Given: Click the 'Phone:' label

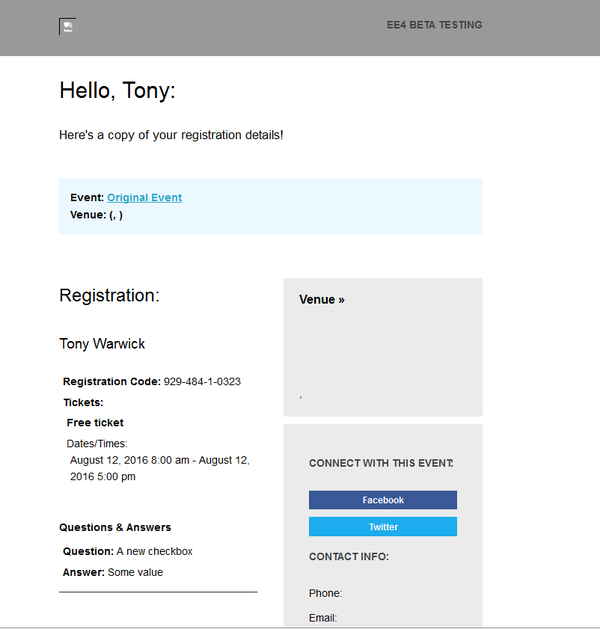Looking at the screenshot, I should click(325, 593).
